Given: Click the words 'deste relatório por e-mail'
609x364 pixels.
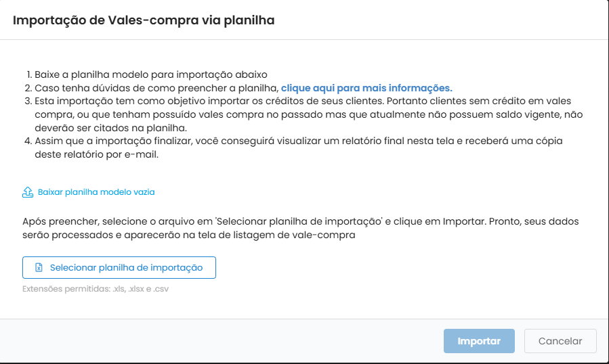Looking at the screenshot, I should click(x=96, y=154).
